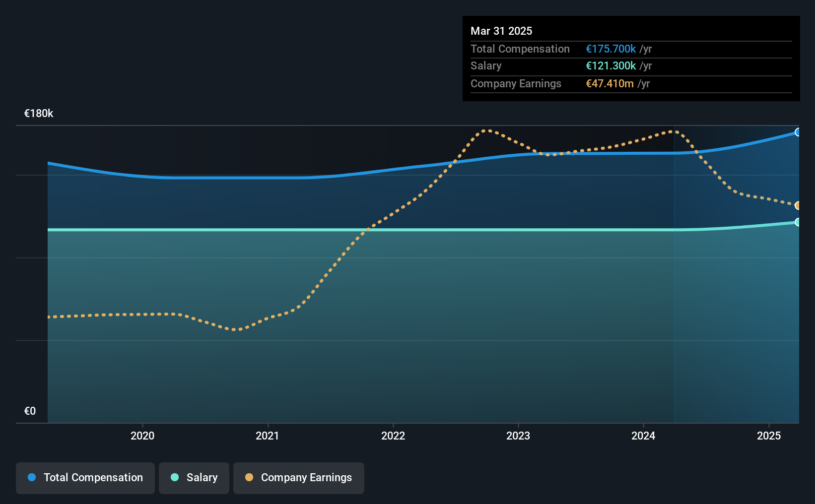Click the €180k y-axis label
The width and height of the screenshot is (815, 504).
pos(39,114)
